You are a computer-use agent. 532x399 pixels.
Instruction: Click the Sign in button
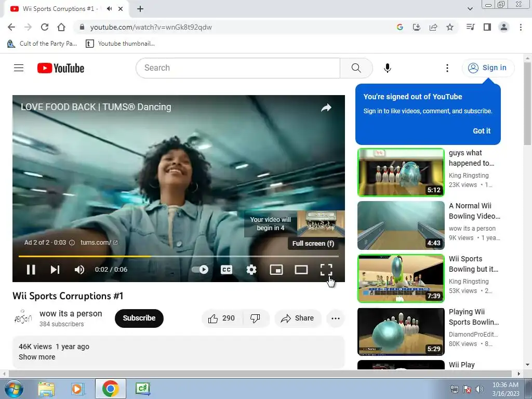coord(488,68)
